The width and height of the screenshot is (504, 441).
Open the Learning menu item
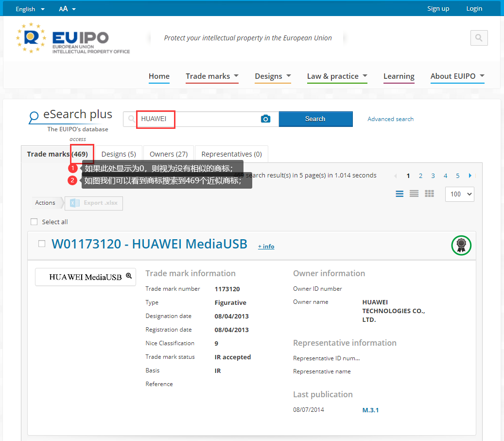click(399, 76)
